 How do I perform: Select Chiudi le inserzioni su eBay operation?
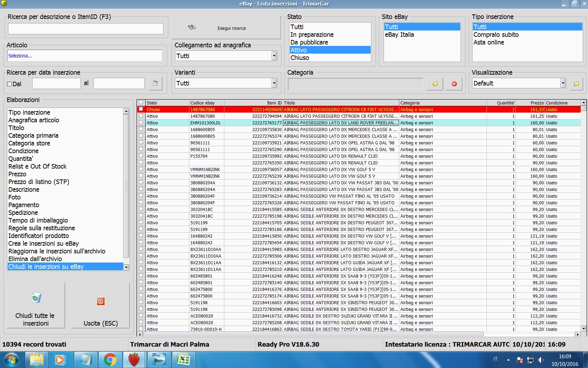coord(65,267)
